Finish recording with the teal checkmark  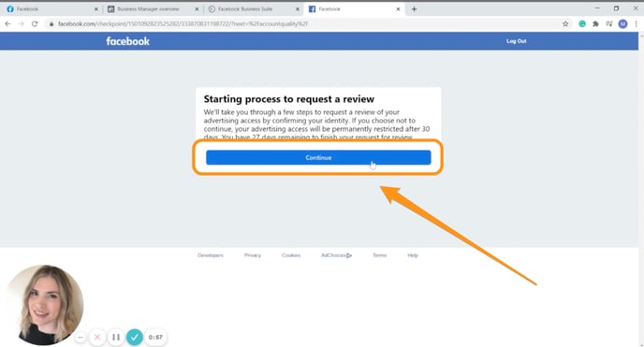134,337
